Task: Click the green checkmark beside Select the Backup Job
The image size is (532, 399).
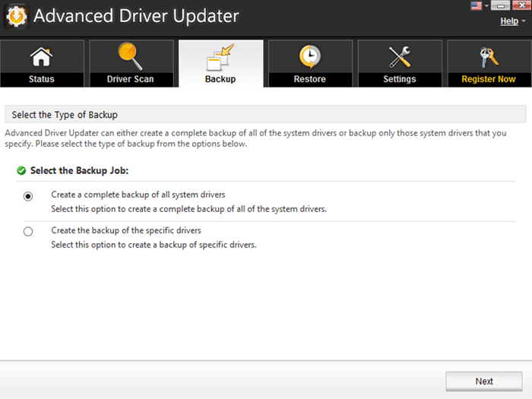Action: [21, 171]
